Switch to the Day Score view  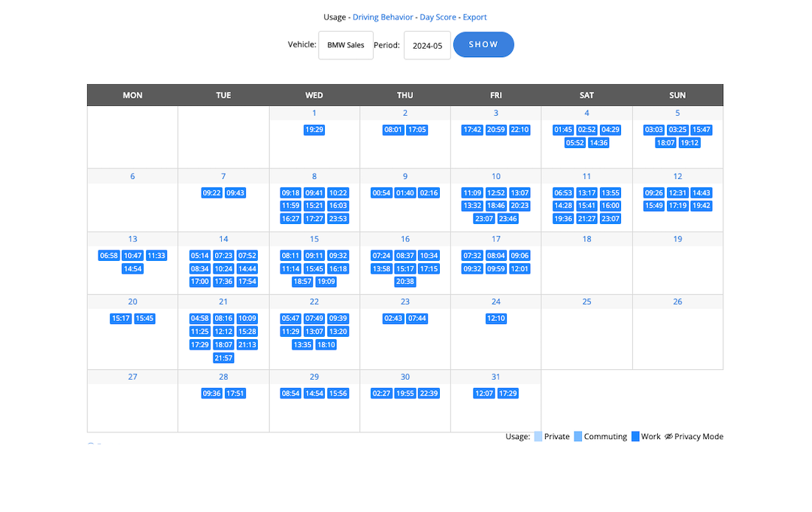tap(438, 17)
